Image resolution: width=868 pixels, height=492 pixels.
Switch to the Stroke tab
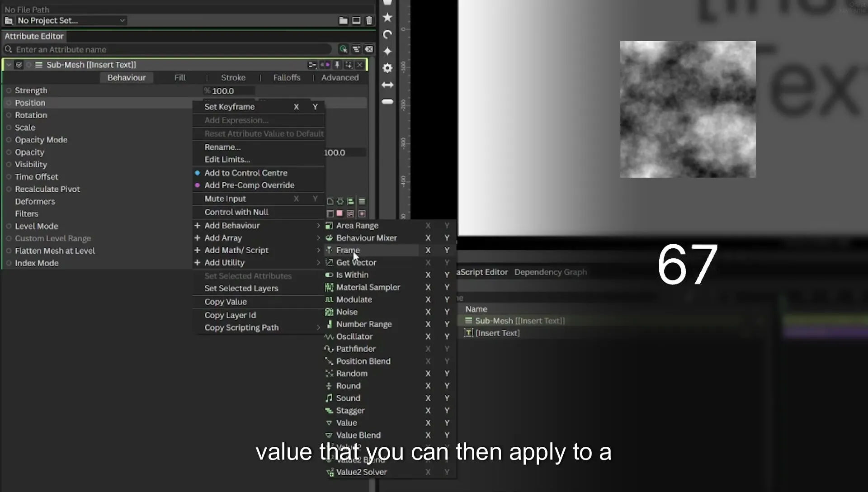pos(233,78)
